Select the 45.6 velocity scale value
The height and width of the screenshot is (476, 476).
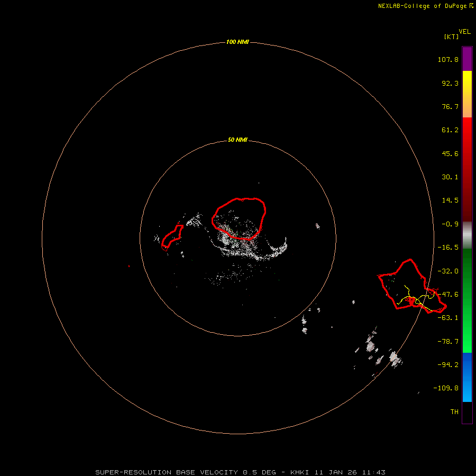coord(450,153)
